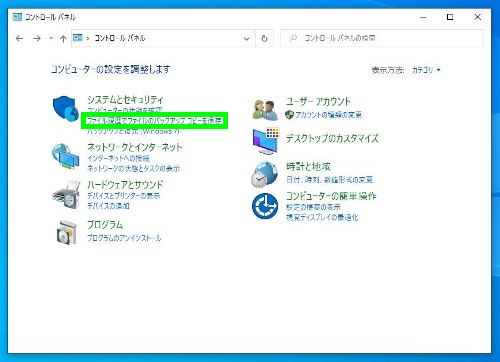Open the 表示方法 カテゴリ dropdown
Viewport: 500px width, 362px height.
(x=426, y=70)
